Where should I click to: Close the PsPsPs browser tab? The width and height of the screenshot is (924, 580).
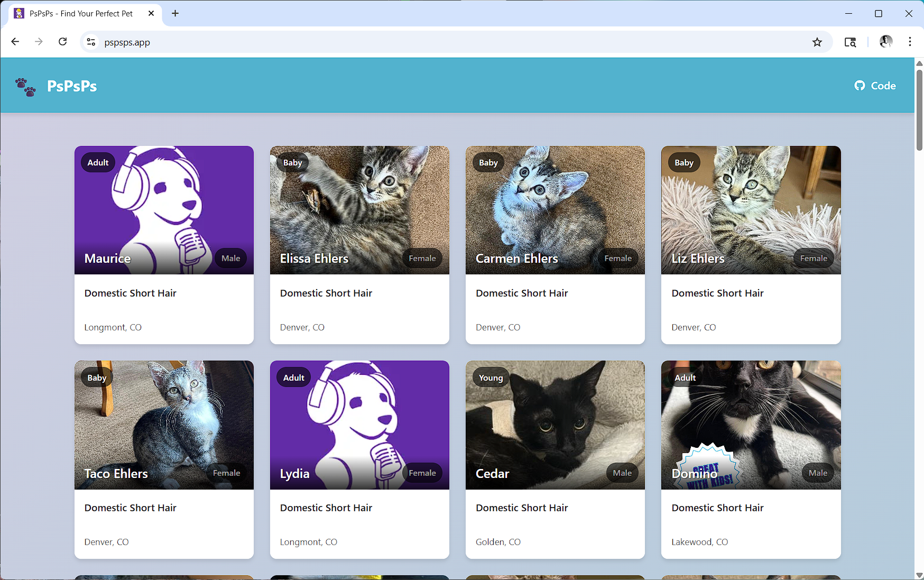[x=151, y=13]
